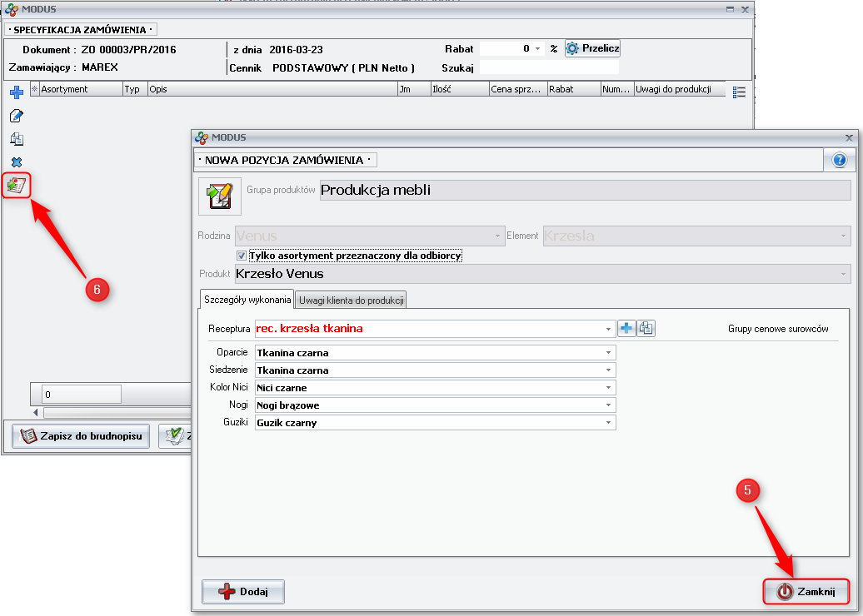Click the blue X delete position icon
863x616 pixels.
click(x=17, y=162)
